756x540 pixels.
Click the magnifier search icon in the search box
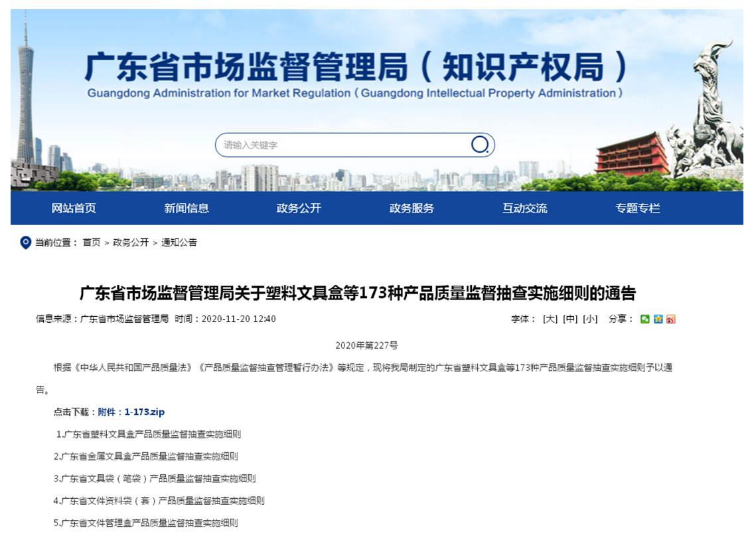click(480, 144)
